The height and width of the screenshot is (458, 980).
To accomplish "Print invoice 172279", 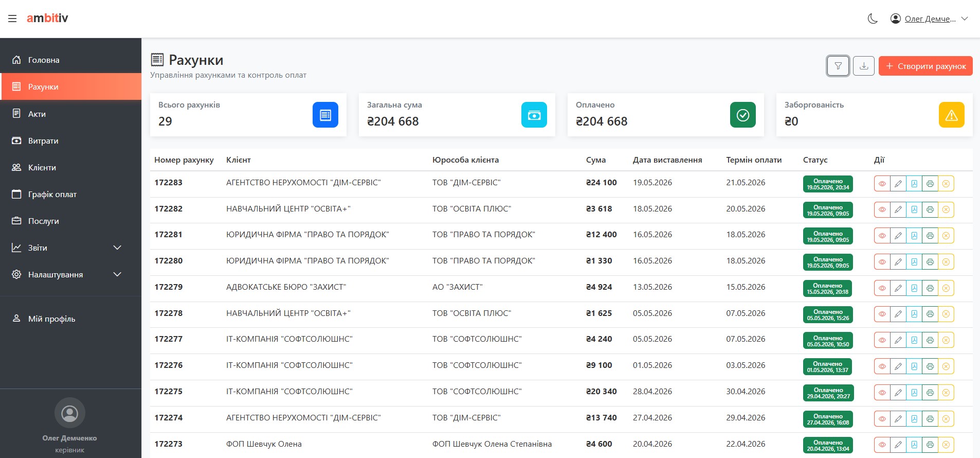I will [x=930, y=288].
